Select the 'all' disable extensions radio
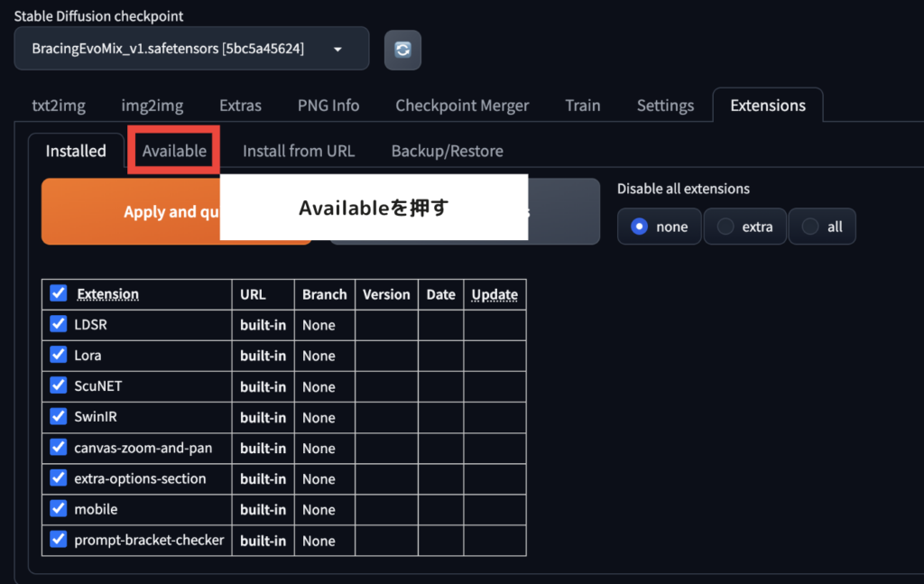 [810, 227]
